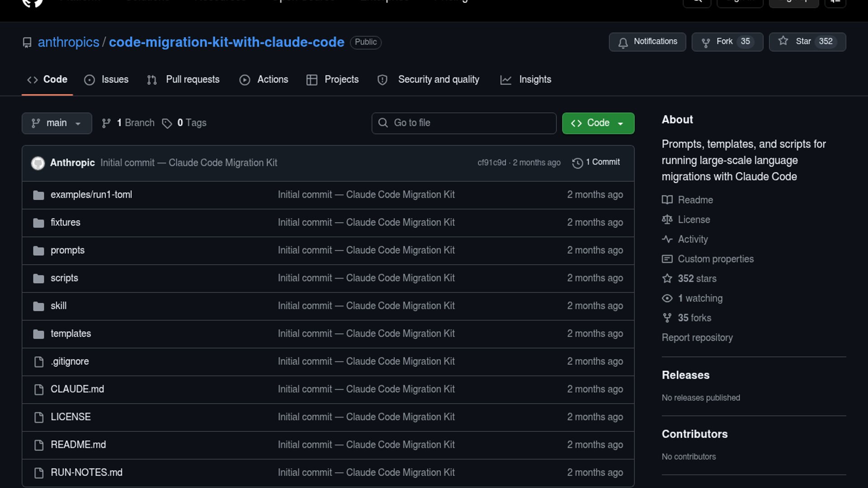The height and width of the screenshot is (488, 868).
Task: Open the Actions tab
Action: 264,80
